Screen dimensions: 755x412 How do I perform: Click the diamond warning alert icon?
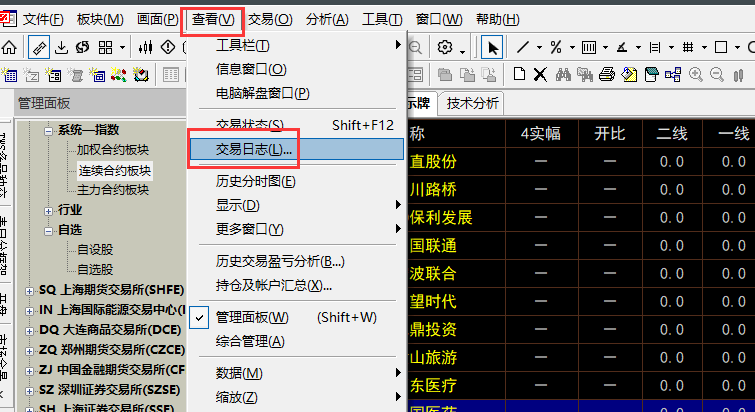click(168, 48)
